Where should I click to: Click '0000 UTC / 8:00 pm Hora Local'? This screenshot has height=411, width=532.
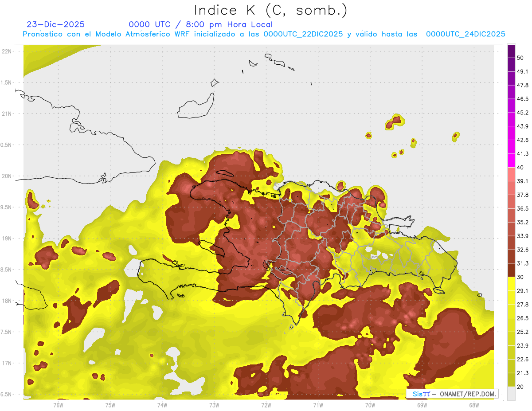tap(201, 24)
